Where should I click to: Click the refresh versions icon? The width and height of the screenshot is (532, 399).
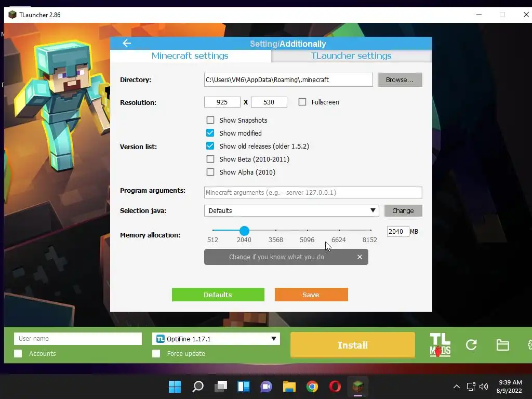click(471, 345)
